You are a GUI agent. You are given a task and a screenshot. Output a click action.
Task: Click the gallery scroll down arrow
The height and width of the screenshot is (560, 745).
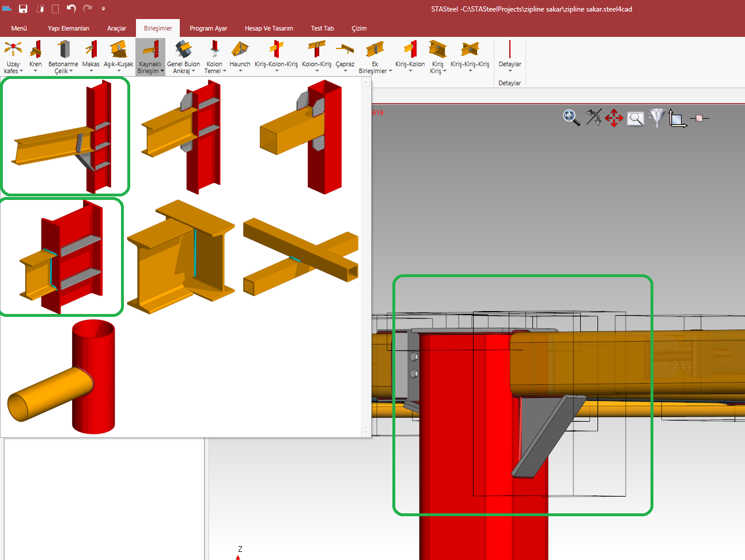(x=365, y=432)
